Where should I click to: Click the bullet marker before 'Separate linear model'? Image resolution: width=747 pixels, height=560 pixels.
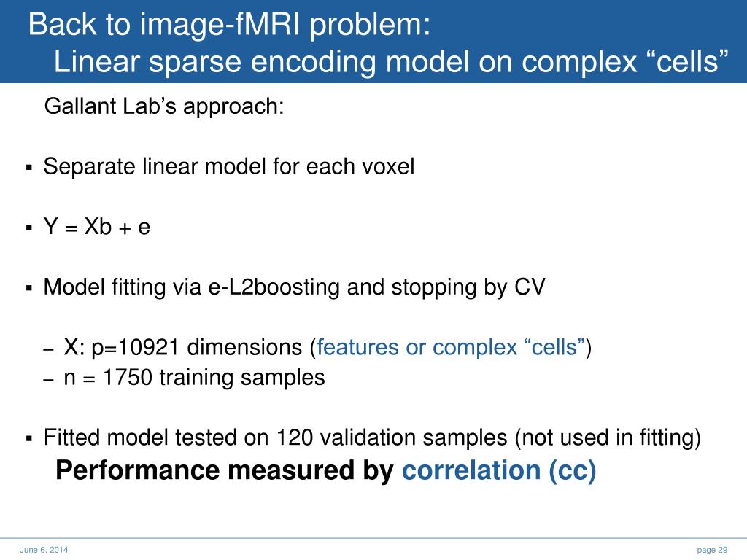click(29, 168)
